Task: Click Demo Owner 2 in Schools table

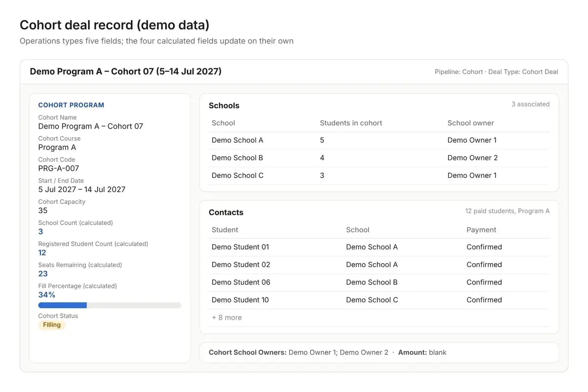Action: [x=472, y=158]
